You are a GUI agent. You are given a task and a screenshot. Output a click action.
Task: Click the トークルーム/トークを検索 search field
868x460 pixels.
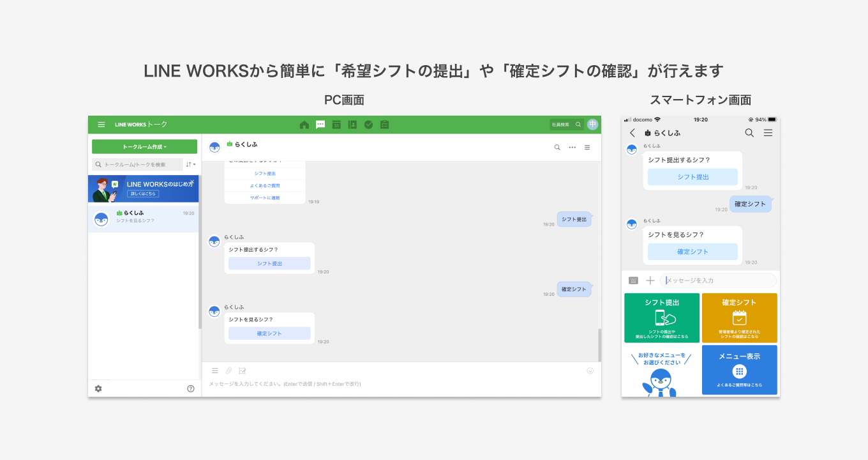[138, 165]
